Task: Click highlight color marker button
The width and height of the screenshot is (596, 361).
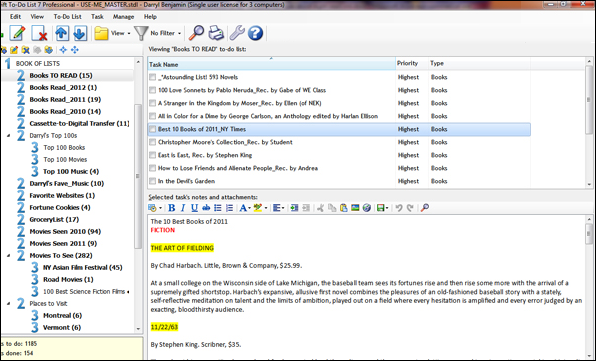Action: pos(258,207)
